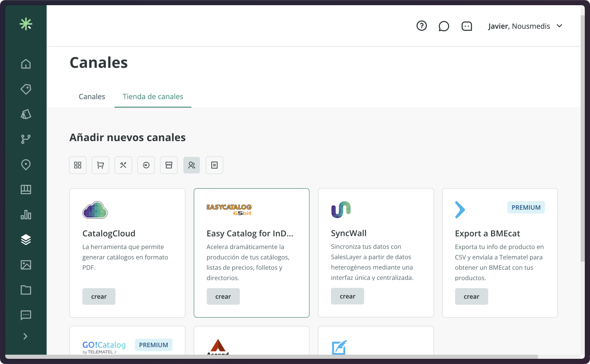
Task: Click the help question mark icon
Action: point(422,26)
